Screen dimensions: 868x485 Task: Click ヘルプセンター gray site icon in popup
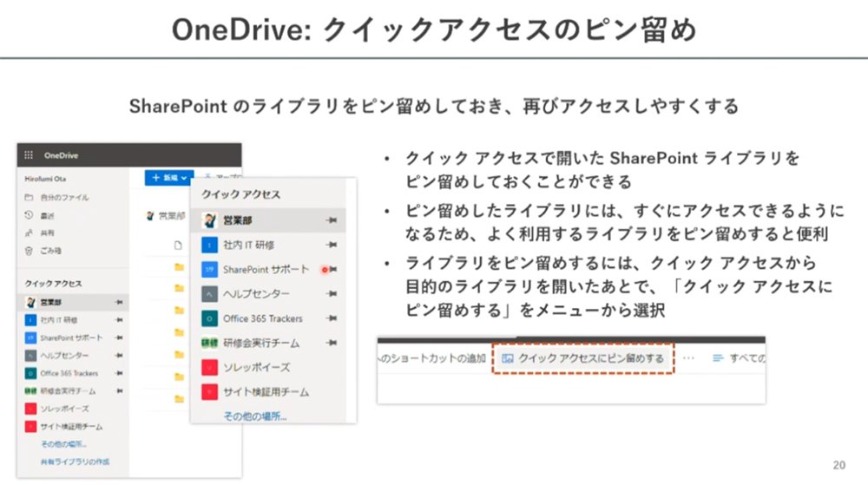click(209, 293)
